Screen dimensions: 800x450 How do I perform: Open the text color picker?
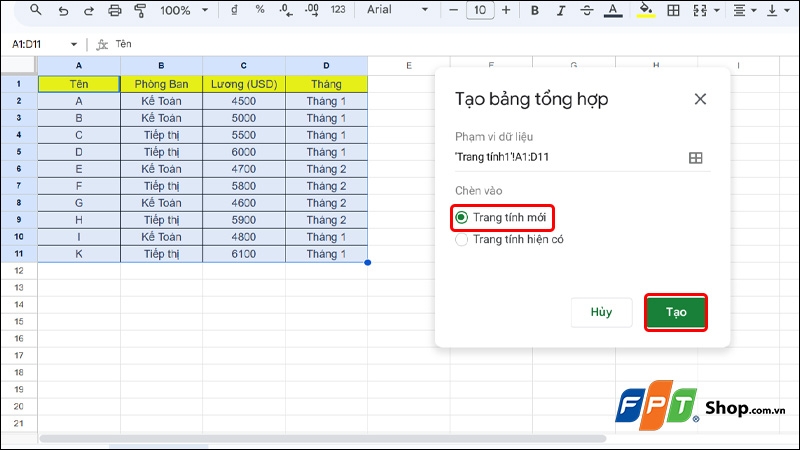tap(613, 11)
